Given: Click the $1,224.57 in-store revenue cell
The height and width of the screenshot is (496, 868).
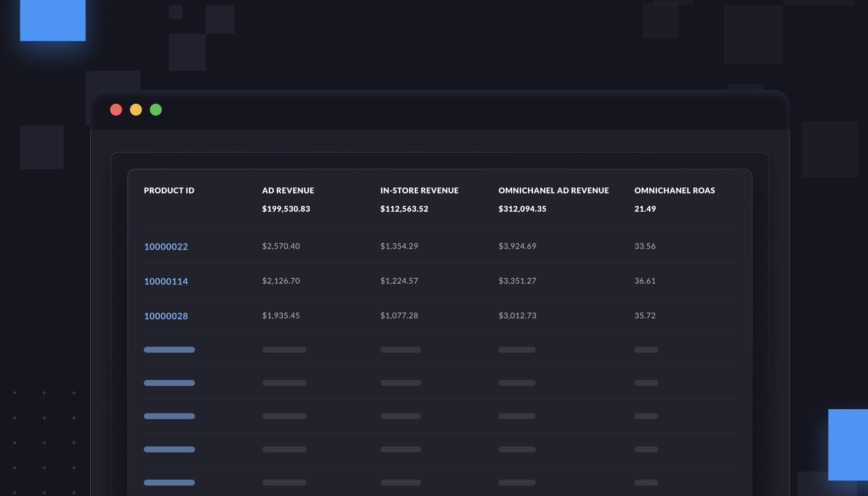Looking at the screenshot, I should pos(399,281).
